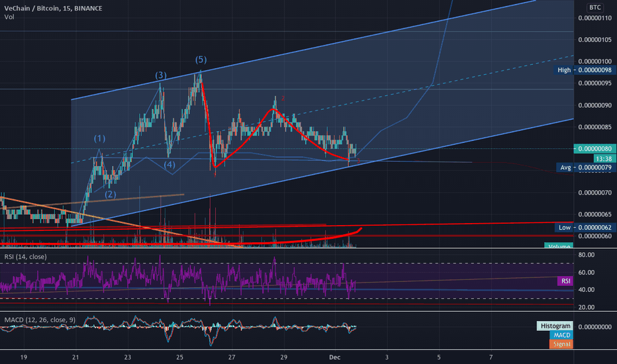Screen dimensions: 617x364
Task: Click date 19 on the time axis
Action: coord(24,357)
